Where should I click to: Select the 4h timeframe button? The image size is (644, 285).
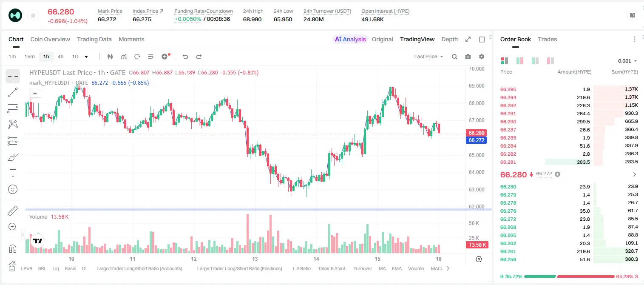point(60,57)
